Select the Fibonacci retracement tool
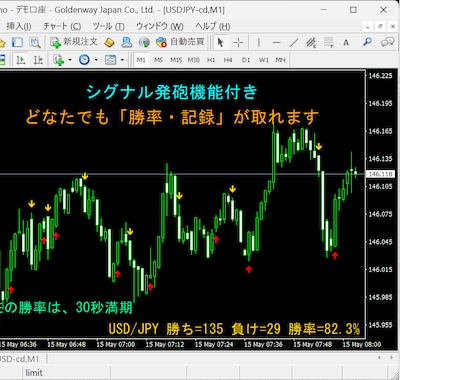 [329, 42]
